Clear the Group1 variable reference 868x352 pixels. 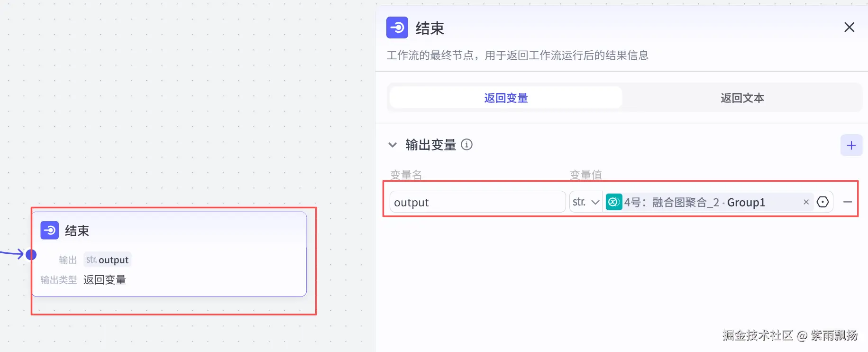(806, 202)
